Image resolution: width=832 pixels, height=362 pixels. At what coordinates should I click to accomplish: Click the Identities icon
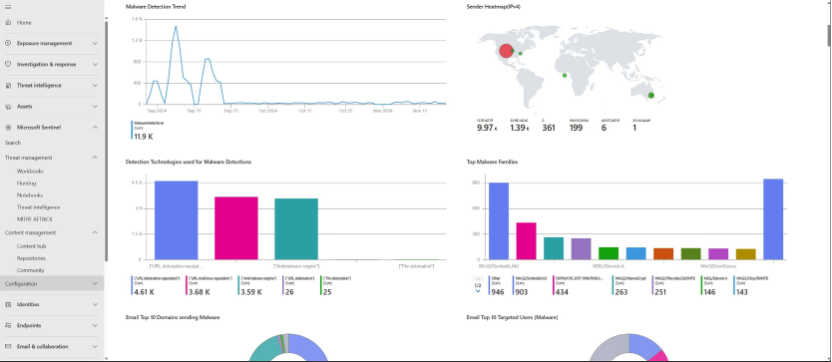tap(8, 305)
